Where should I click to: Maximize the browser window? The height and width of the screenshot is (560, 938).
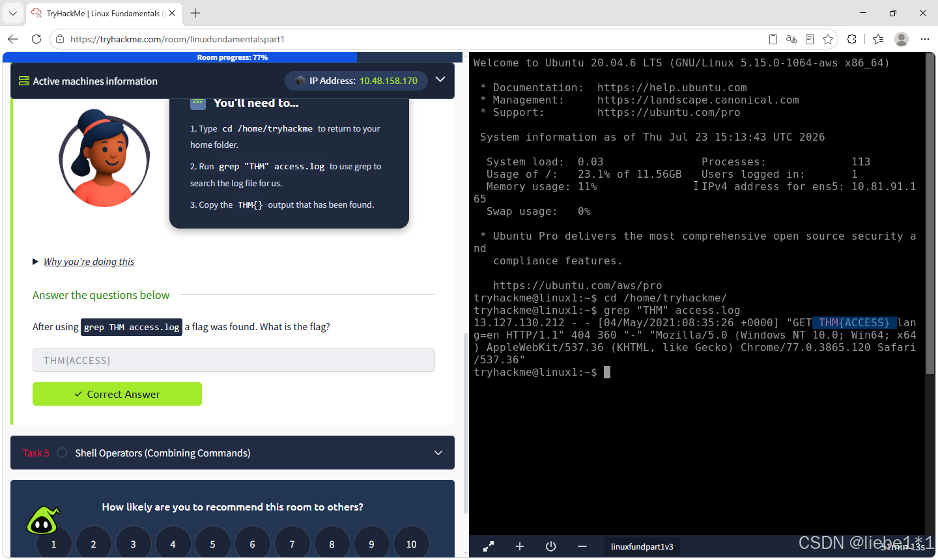(893, 13)
